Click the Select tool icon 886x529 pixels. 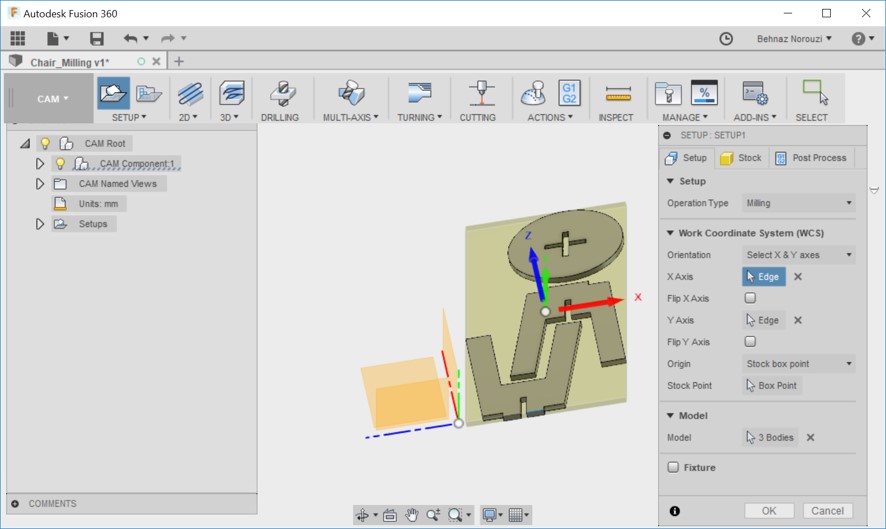point(815,93)
